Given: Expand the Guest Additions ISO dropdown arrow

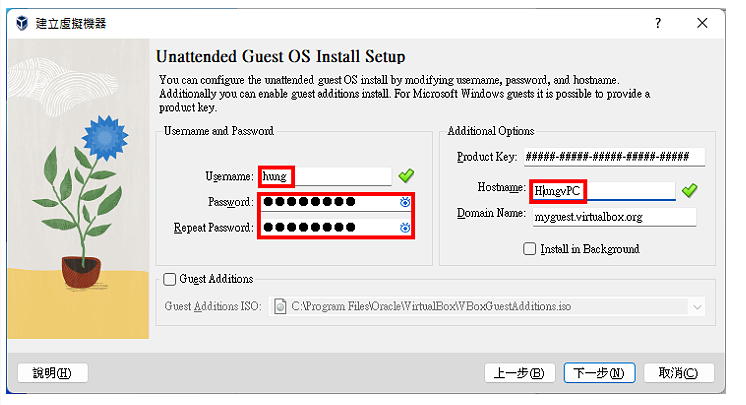Looking at the screenshot, I should [697, 307].
